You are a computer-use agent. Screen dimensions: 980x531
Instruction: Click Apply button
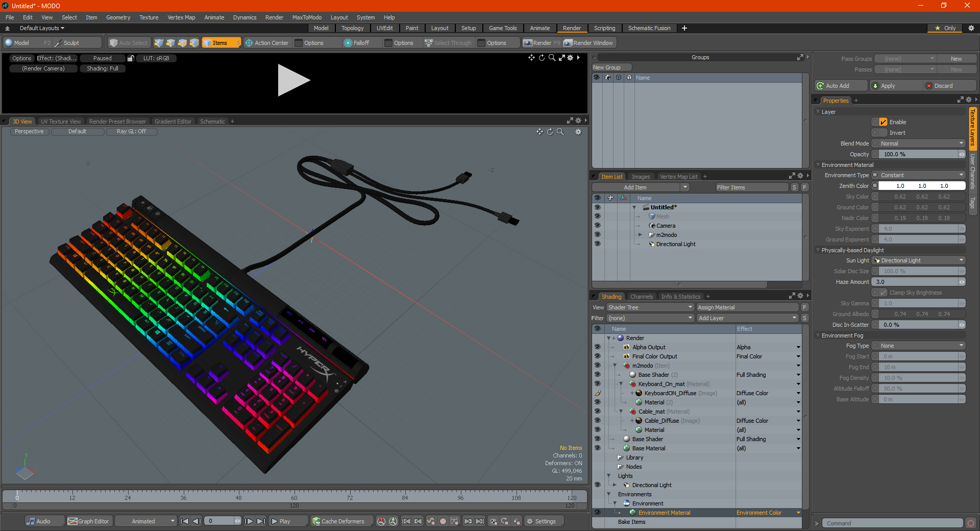(x=896, y=86)
